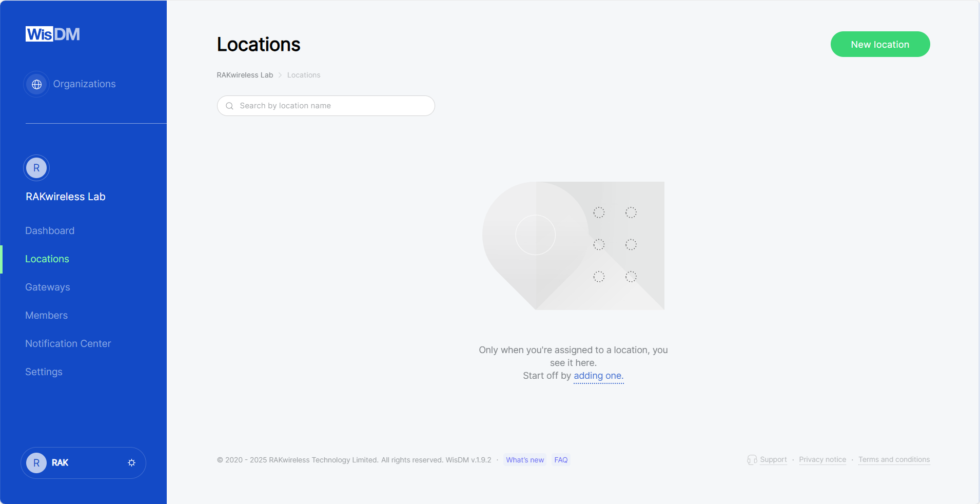980x504 pixels.
Task: Select Locations in the sidebar
Action: 47,259
